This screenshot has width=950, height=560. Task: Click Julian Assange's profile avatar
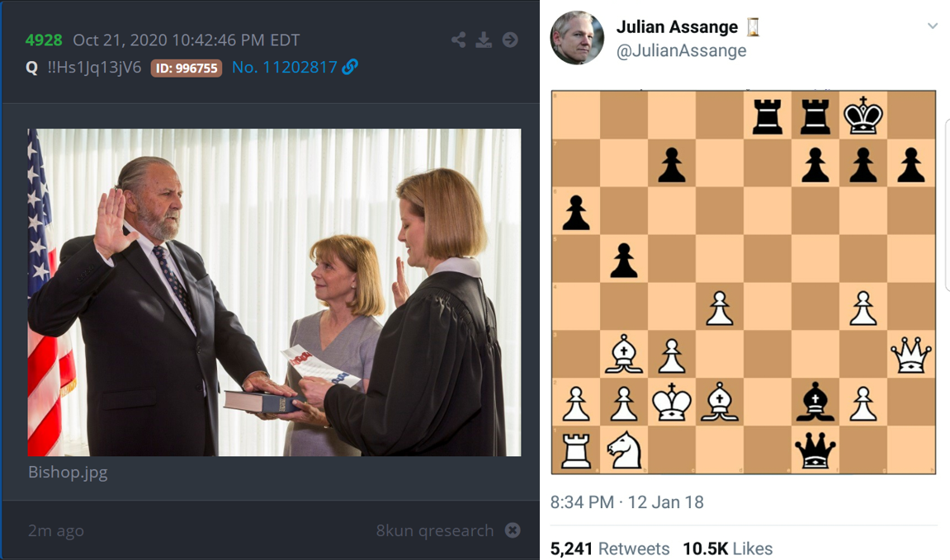click(x=577, y=38)
